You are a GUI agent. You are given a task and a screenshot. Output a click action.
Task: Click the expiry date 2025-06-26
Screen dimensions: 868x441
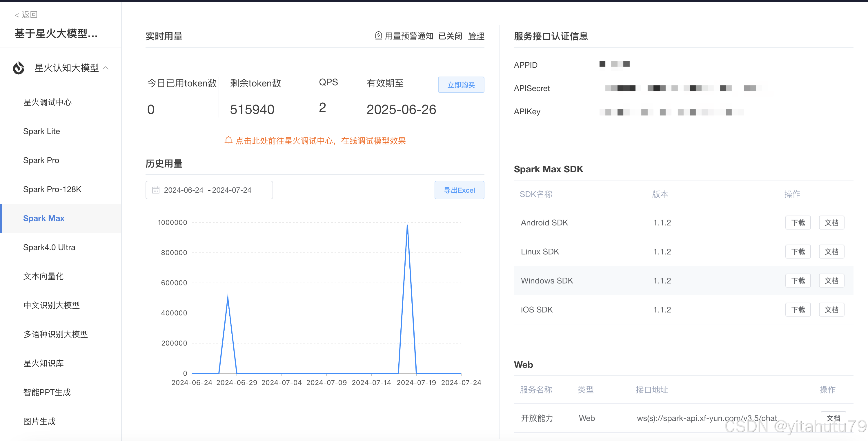401,109
